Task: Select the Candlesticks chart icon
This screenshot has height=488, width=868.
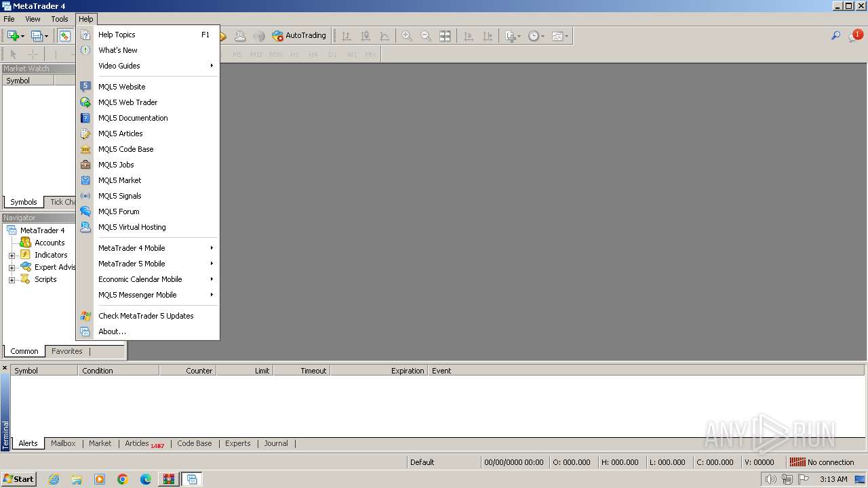Action: pos(366,36)
